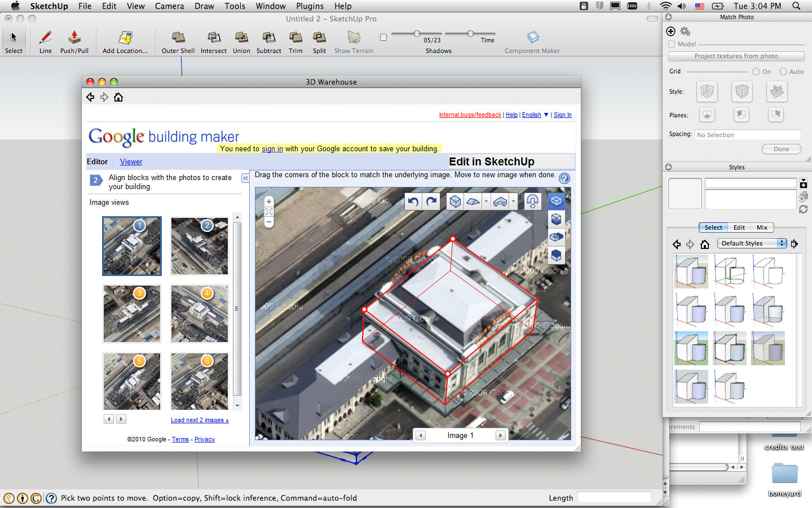Screen dimensions: 812x508
Task: Adjust the shadows date slider handle
Action: (x=417, y=34)
